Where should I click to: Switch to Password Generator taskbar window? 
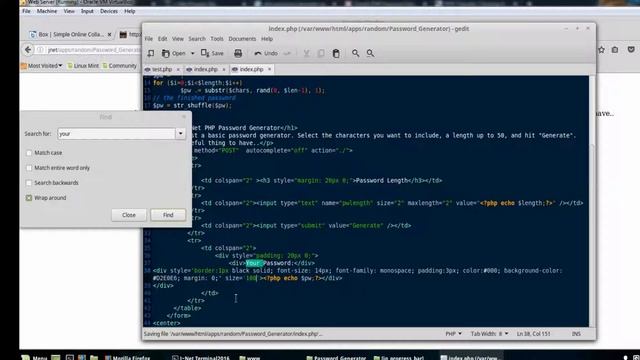pyautogui.click(x=336, y=357)
